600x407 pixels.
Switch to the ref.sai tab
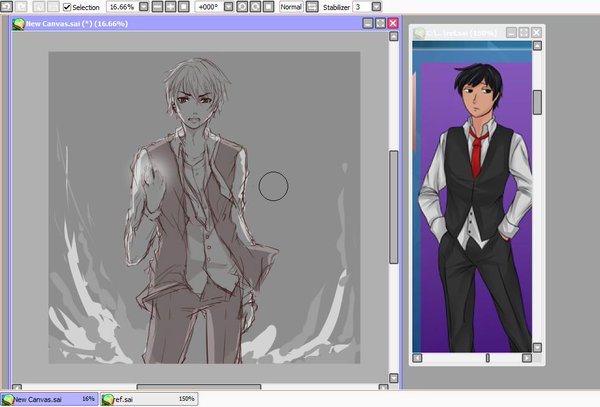pyautogui.click(x=149, y=399)
